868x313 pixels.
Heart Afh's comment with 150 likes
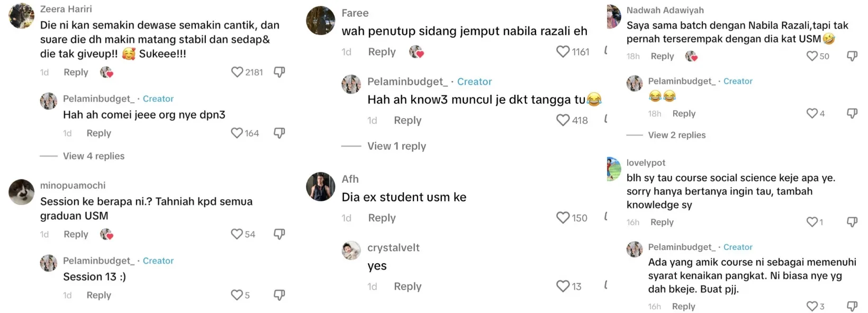point(563,218)
